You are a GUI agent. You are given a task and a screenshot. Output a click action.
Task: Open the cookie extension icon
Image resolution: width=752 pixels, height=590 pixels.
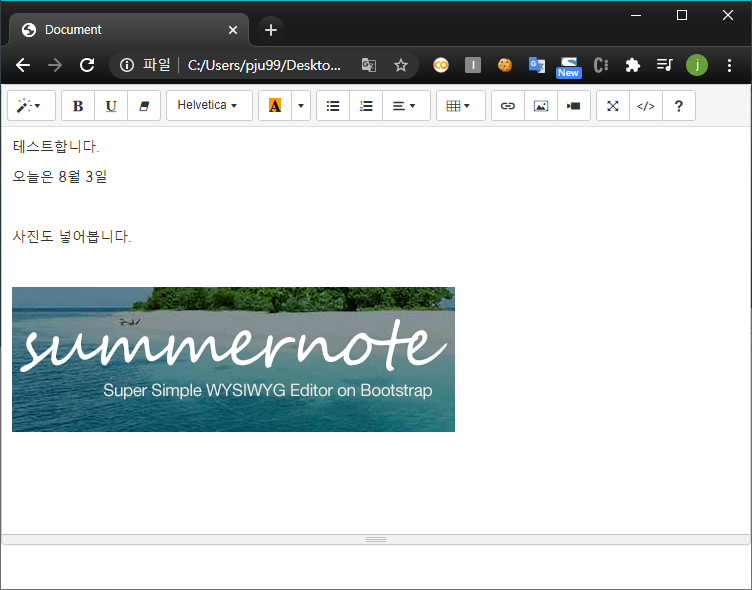coord(505,65)
